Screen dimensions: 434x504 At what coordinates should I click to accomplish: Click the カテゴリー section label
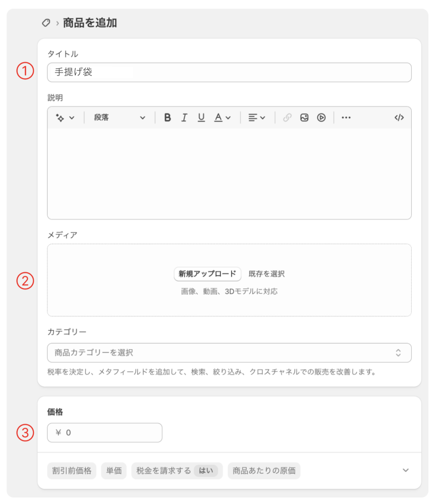point(67,332)
